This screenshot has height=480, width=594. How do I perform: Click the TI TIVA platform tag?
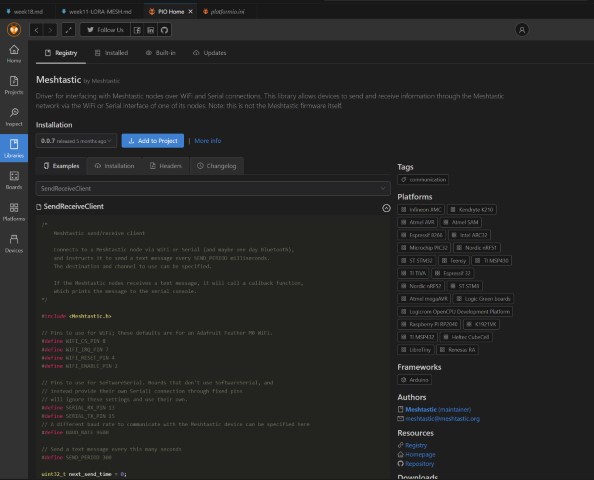[x=413, y=273]
